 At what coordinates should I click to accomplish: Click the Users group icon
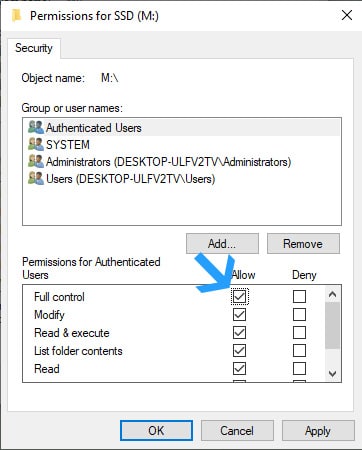(x=36, y=178)
